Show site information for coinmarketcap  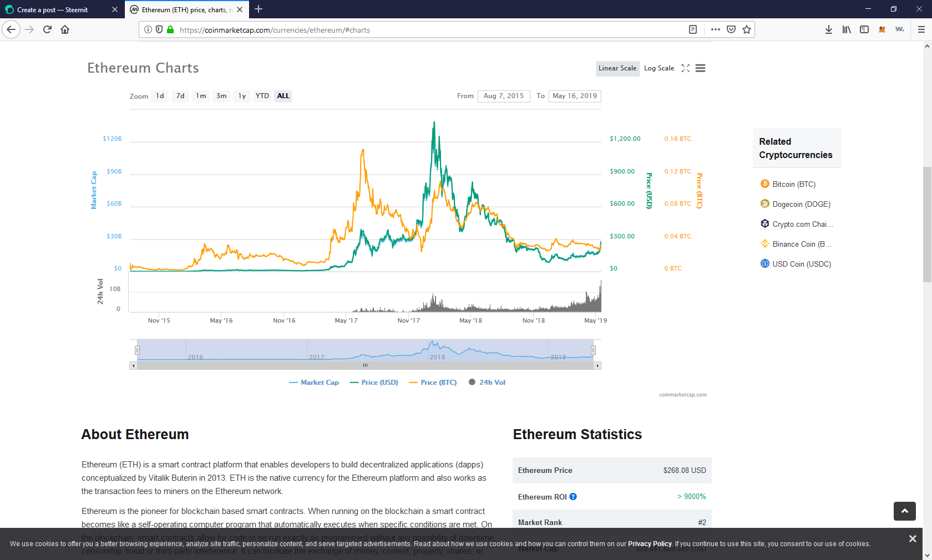click(x=148, y=30)
